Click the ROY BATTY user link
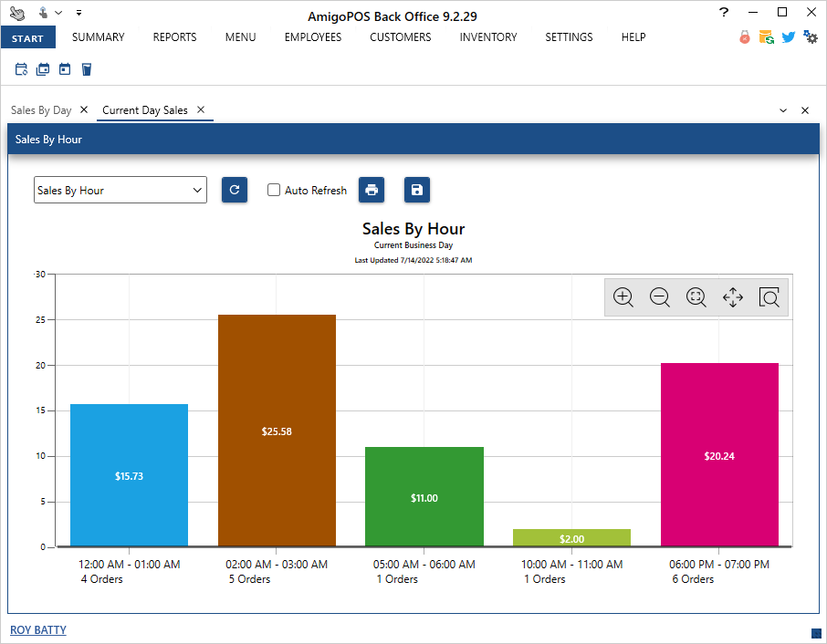 coord(38,630)
